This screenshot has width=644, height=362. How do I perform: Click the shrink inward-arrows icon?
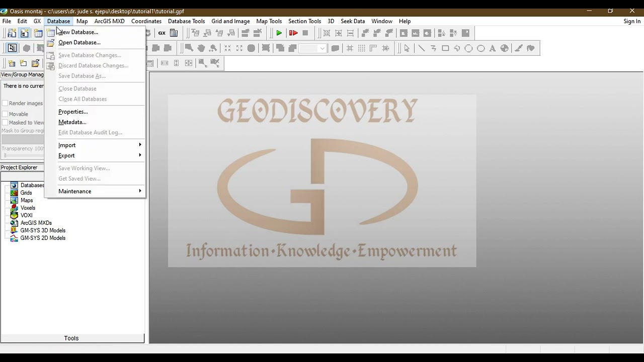tap(227, 48)
